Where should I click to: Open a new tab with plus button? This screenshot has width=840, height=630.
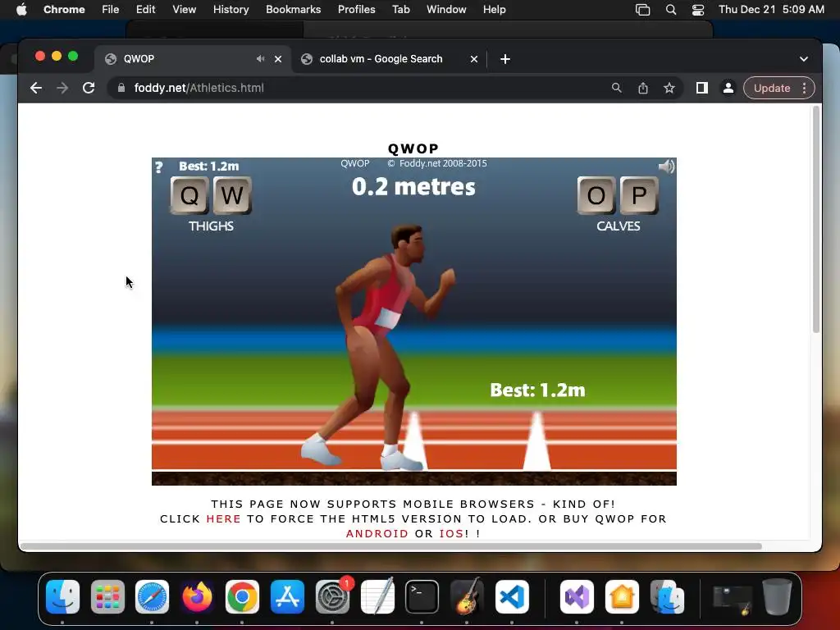505,59
